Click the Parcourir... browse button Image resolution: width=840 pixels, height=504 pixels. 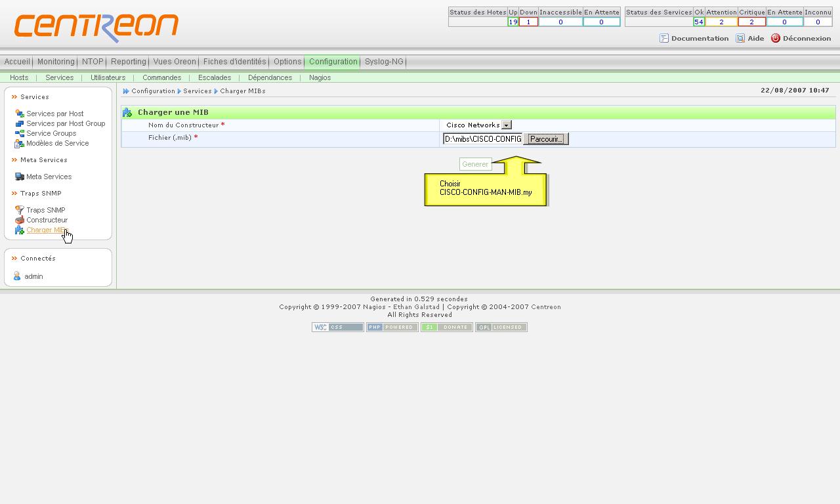pyautogui.click(x=546, y=139)
